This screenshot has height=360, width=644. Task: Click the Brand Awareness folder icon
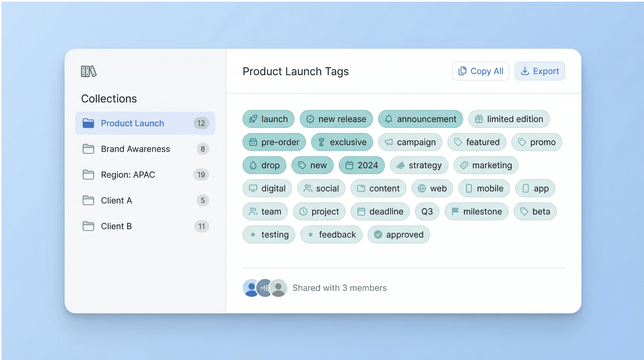[x=88, y=149]
